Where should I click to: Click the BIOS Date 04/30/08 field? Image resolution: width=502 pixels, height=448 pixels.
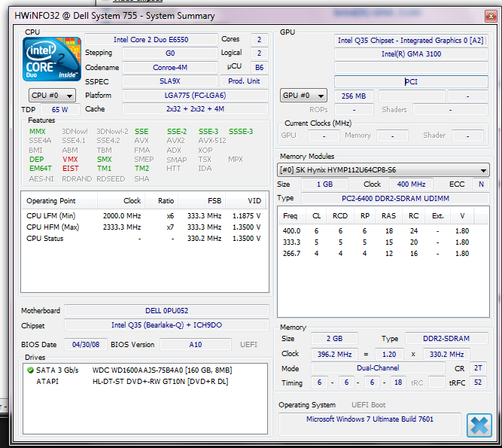click(x=86, y=345)
